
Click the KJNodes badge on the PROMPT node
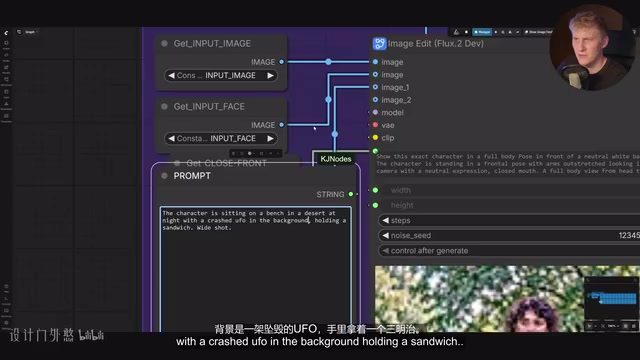click(336, 159)
